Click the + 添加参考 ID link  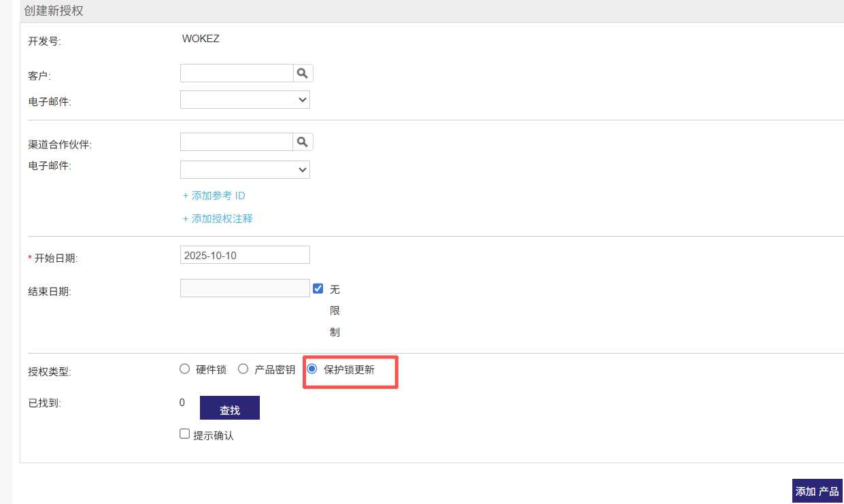tap(214, 196)
